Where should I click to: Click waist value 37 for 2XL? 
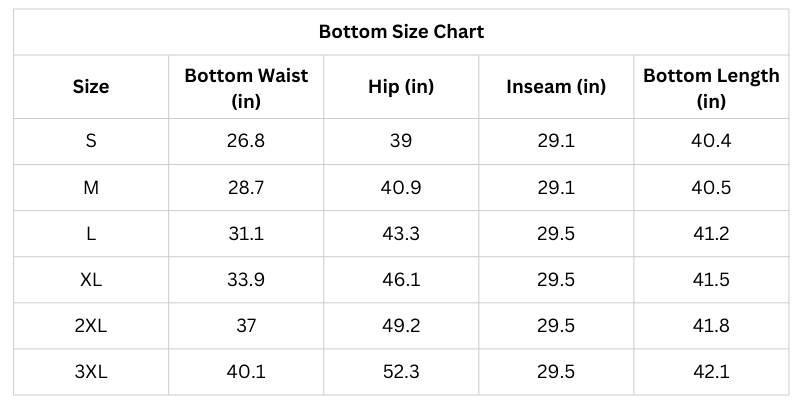point(246,326)
